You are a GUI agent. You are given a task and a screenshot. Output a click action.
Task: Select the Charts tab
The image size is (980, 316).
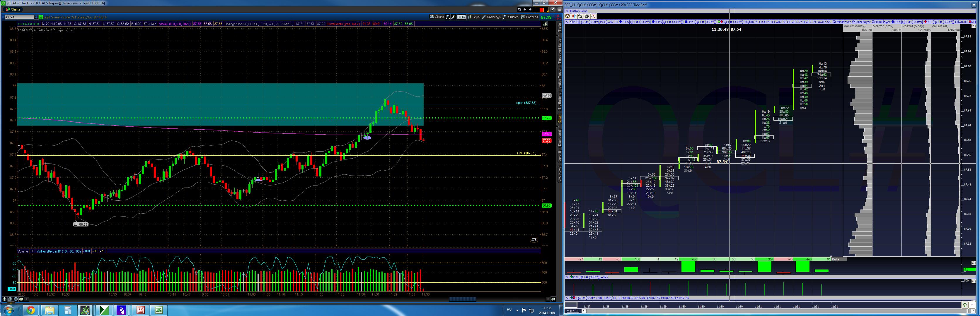click(x=13, y=9)
